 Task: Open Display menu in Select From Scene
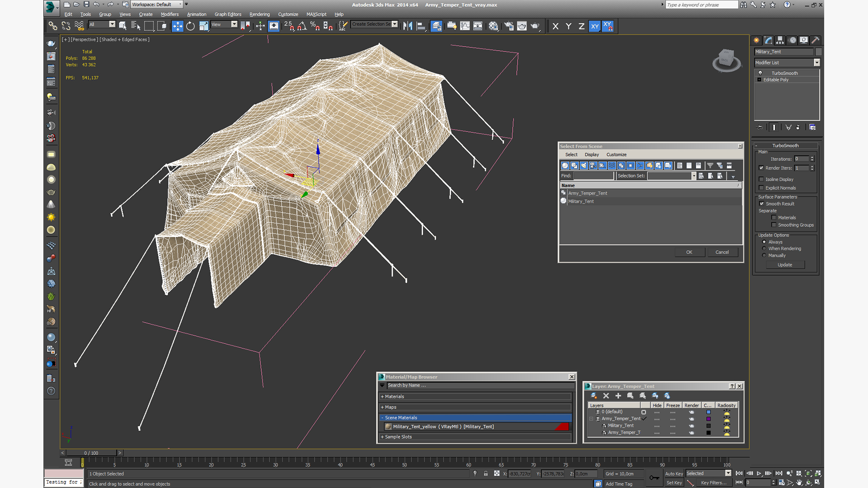pos(591,155)
